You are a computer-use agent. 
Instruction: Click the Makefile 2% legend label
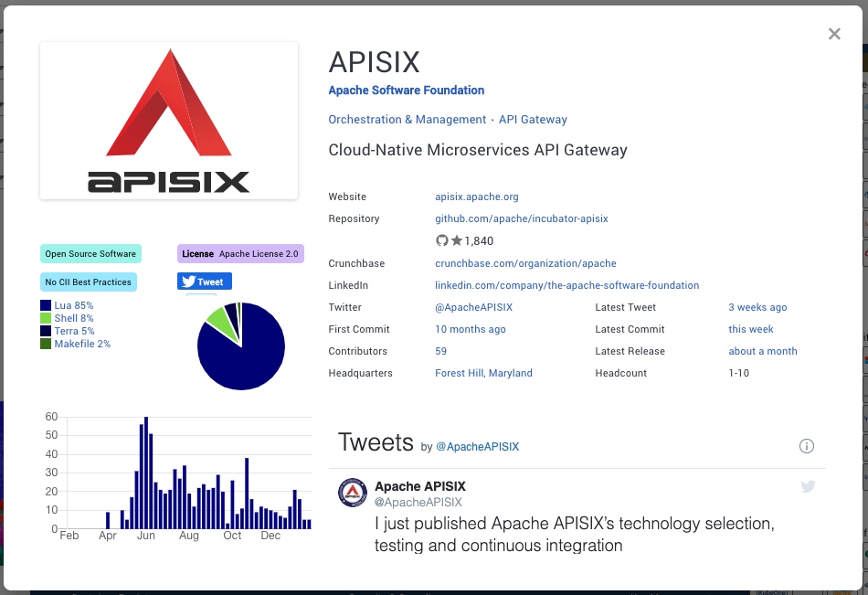(x=82, y=344)
